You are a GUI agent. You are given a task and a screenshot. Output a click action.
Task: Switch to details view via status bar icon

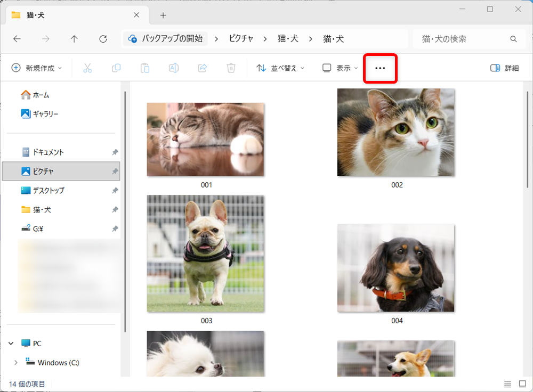point(508,383)
